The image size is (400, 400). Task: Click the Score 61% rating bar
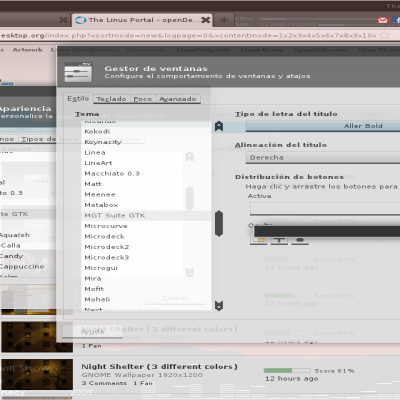pos(287,371)
